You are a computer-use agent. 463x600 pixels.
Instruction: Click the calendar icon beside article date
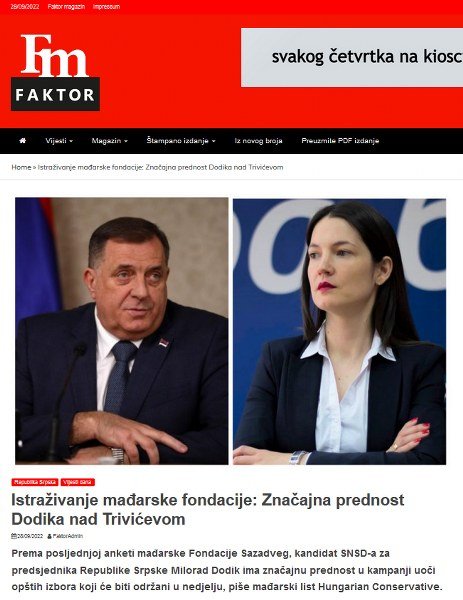click(14, 536)
